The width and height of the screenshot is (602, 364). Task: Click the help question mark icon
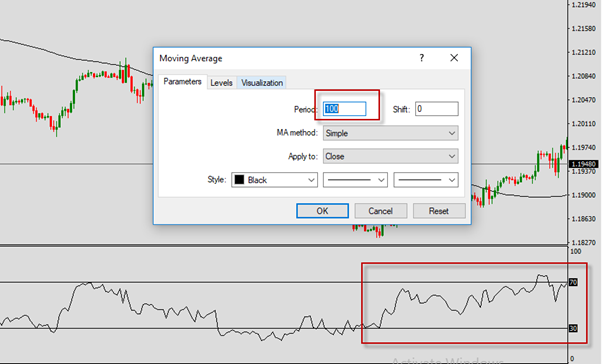tap(422, 58)
